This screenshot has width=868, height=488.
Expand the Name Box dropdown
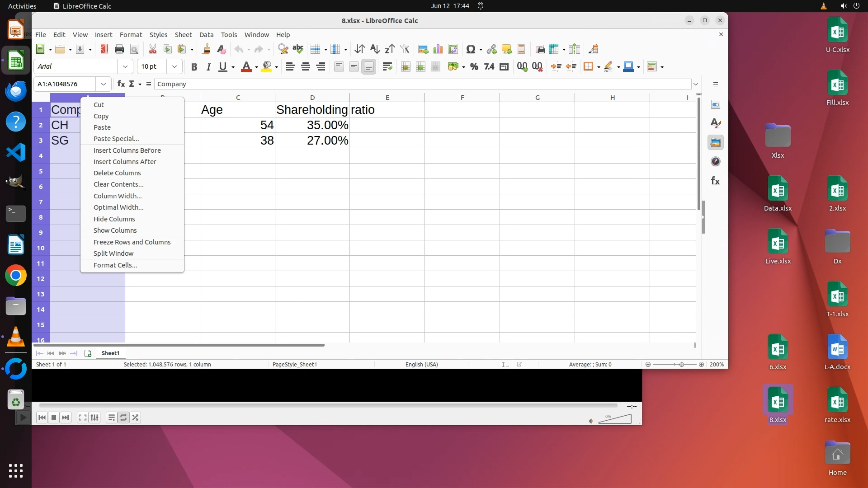(104, 84)
